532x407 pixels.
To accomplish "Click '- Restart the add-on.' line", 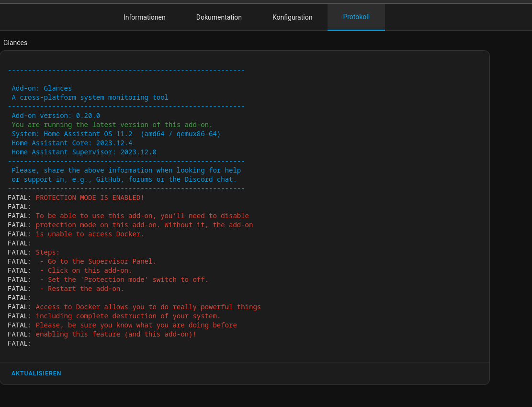I will click(x=82, y=289).
